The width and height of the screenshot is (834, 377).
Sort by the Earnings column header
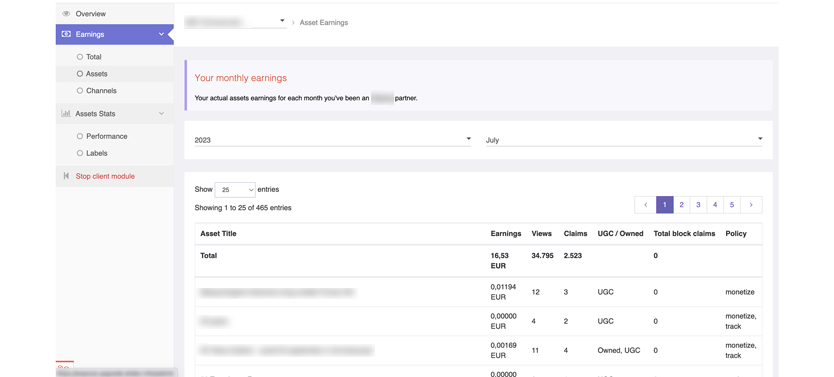coord(506,233)
